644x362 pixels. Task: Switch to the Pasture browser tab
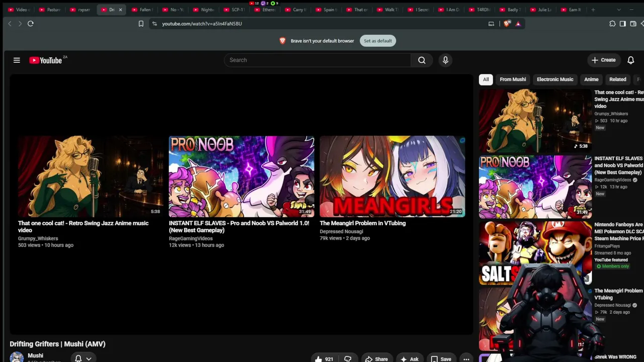click(50, 10)
